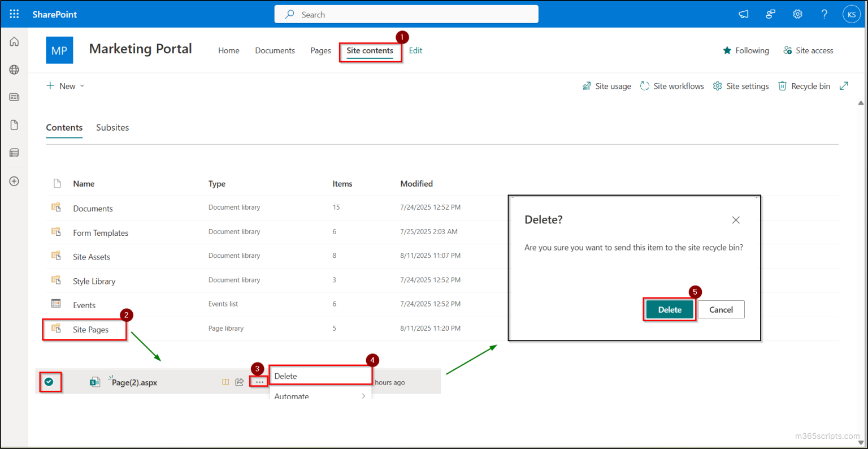Open the Microsoft 365 app launcher
The width and height of the screenshot is (868, 449).
coord(14,14)
